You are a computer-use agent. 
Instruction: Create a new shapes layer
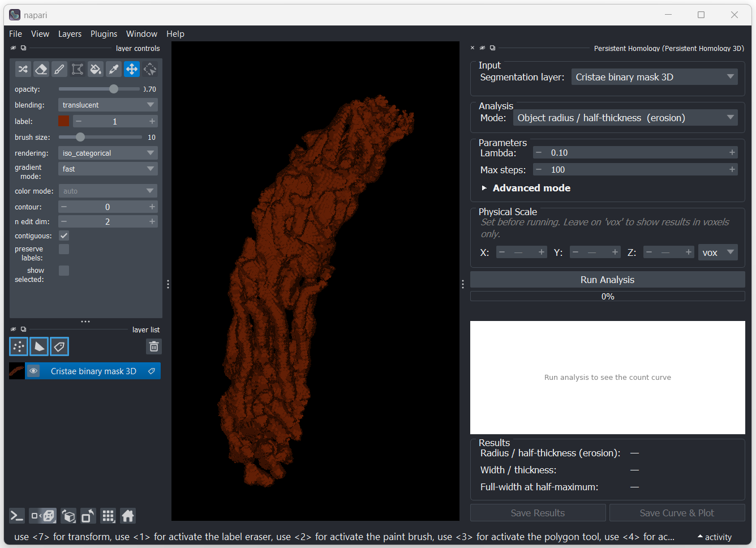pyautogui.click(x=39, y=346)
